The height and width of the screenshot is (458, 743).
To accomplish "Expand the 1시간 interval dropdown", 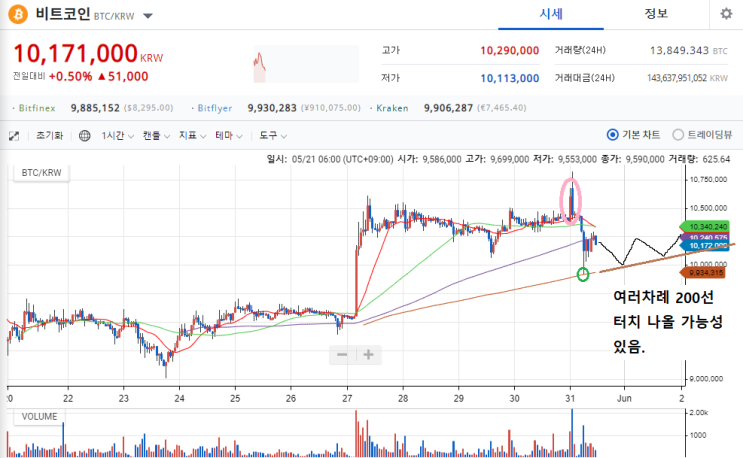I will [x=118, y=136].
